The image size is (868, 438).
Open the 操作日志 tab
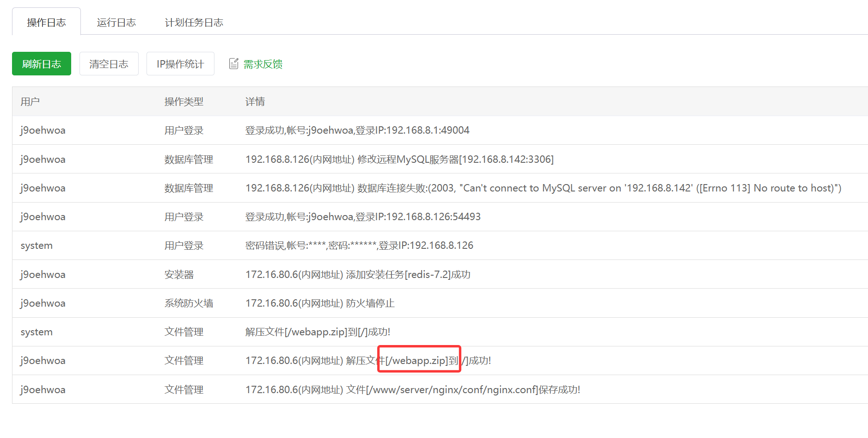point(46,22)
